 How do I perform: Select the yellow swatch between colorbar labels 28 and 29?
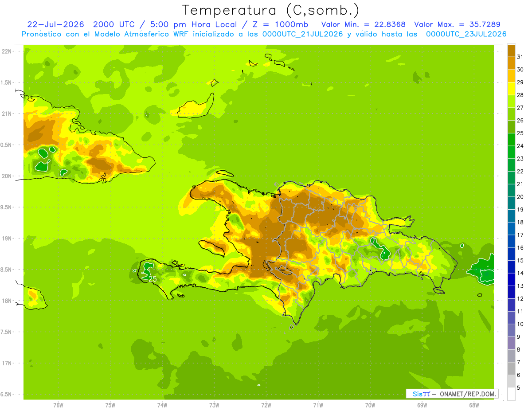(x=511, y=89)
